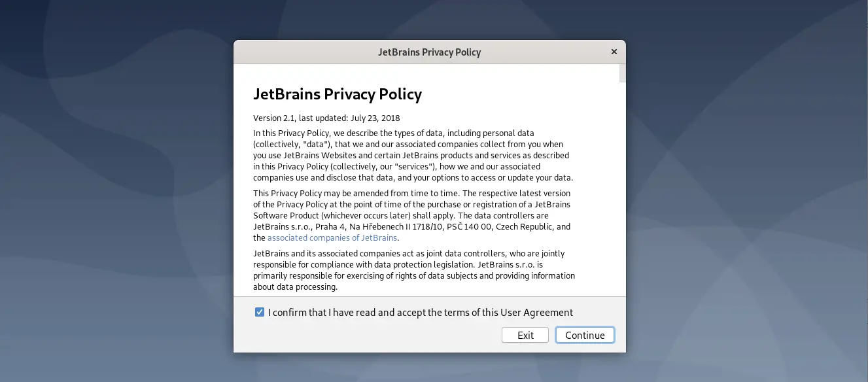The width and height of the screenshot is (868, 382).
Task: Click the Exit button
Action: point(525,335)
